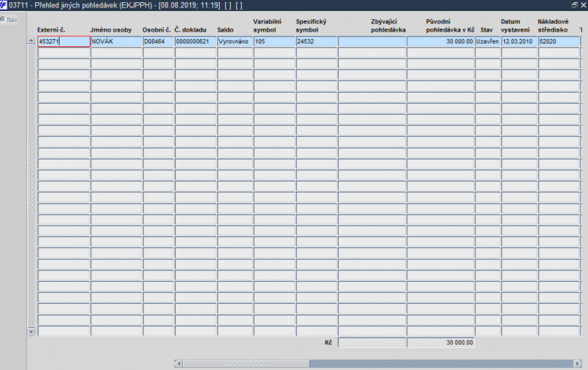Click the vertical scrollbar down arrow
This screenshot has height=370, width=588.
pyautogui.click(x=32, y=332)
